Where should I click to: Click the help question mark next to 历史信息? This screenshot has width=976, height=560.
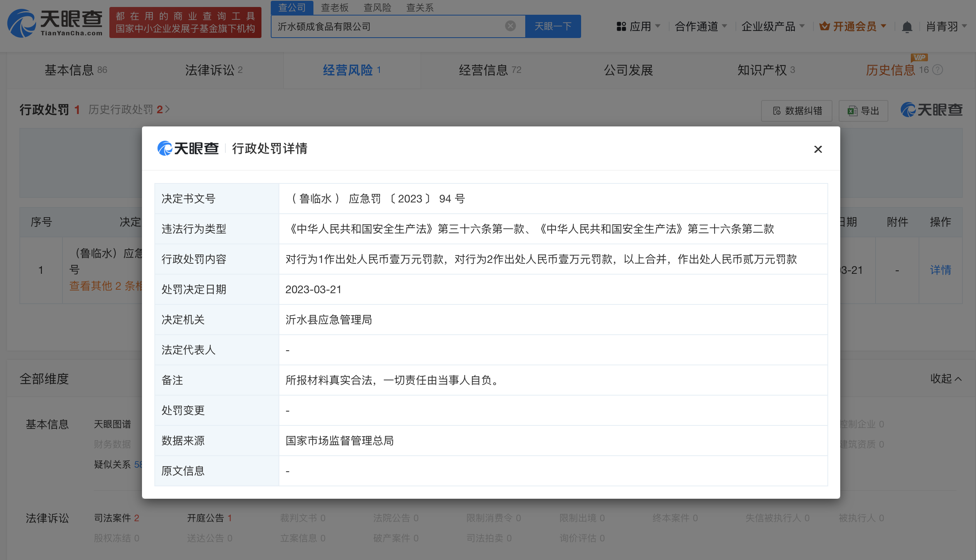click(x=937, y=70)
